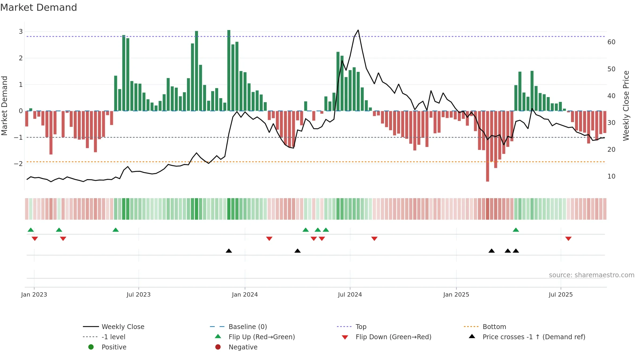Image resolution: width=644 pixels, height=362 pixels.
Task: Click the Market Demand chart title
Action: [x=39, y=8]
